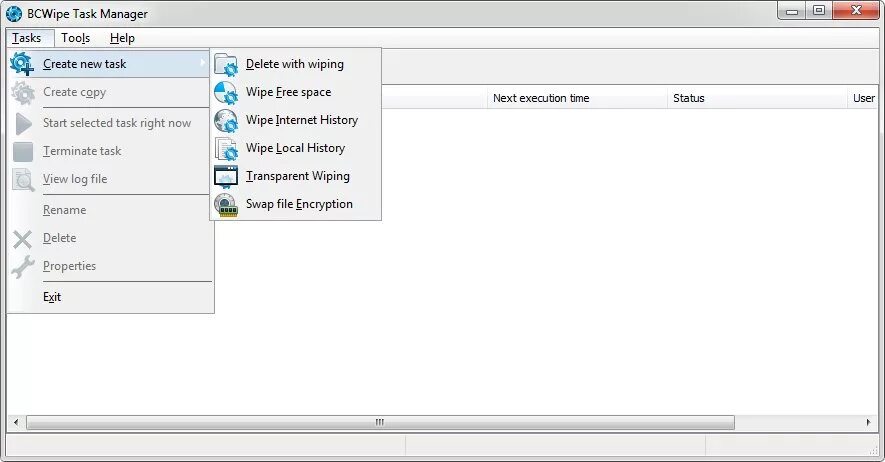The width and height of the screenshot is (885, 462).
Task: Open the Help menu
Action: 122,38
